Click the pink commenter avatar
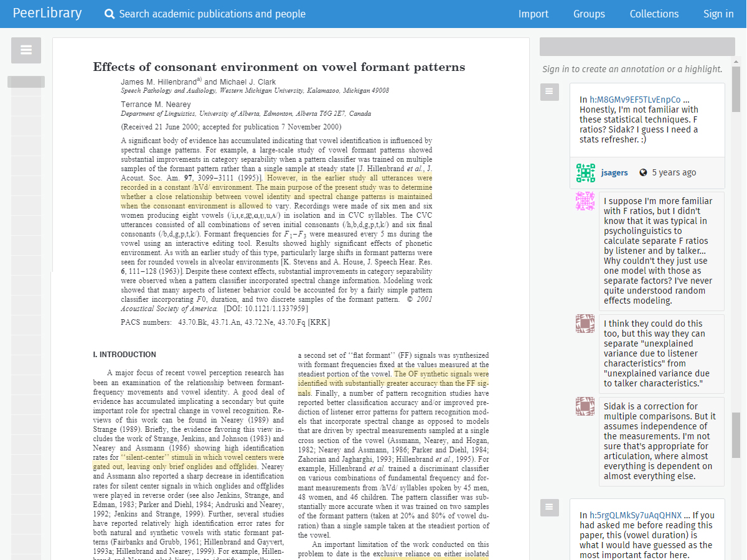 pos(585,201)
